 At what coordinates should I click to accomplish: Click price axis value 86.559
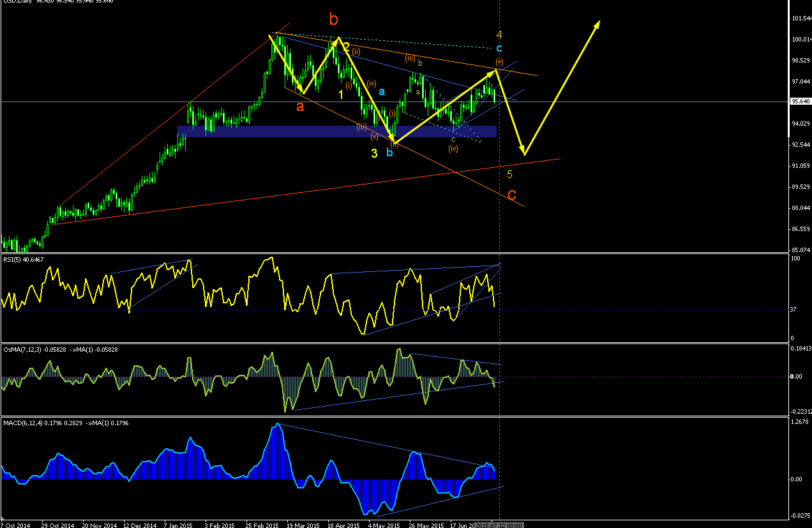click(x=801, y=229)
